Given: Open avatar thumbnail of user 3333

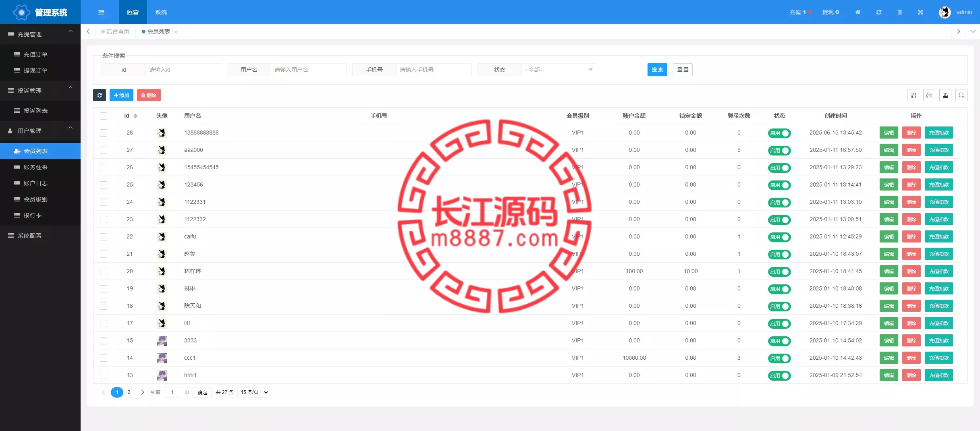Looking at the screenshot, I should coord(162,340).
